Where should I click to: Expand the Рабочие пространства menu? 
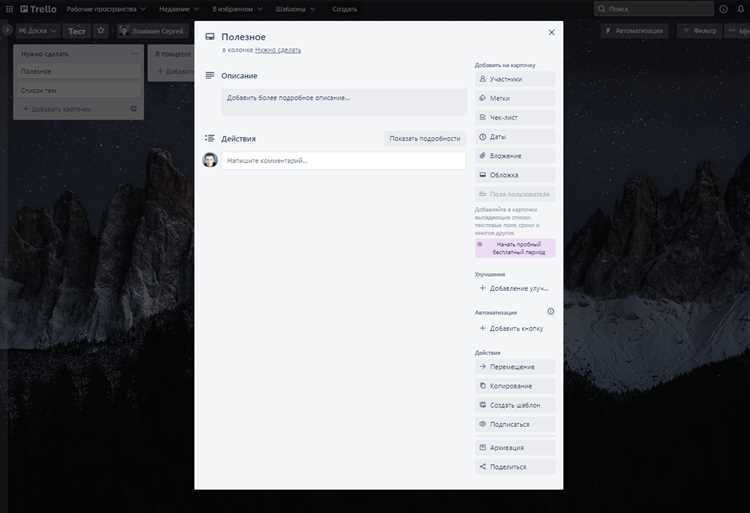coord(106,9)
